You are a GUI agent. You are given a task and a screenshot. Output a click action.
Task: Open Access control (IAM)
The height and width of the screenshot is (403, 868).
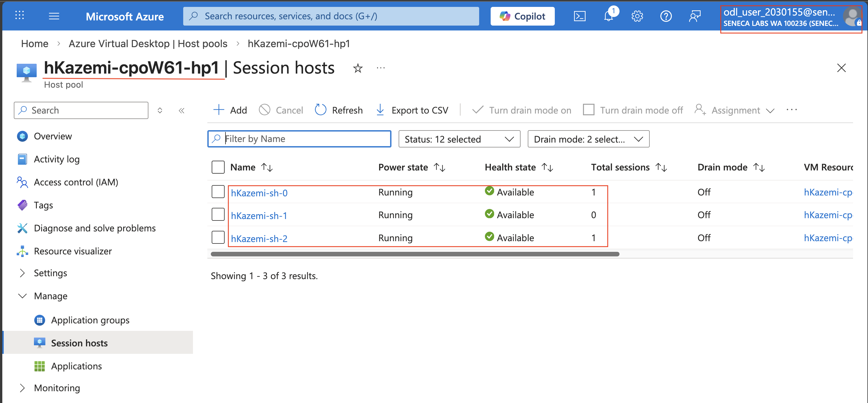coord(76,182)
